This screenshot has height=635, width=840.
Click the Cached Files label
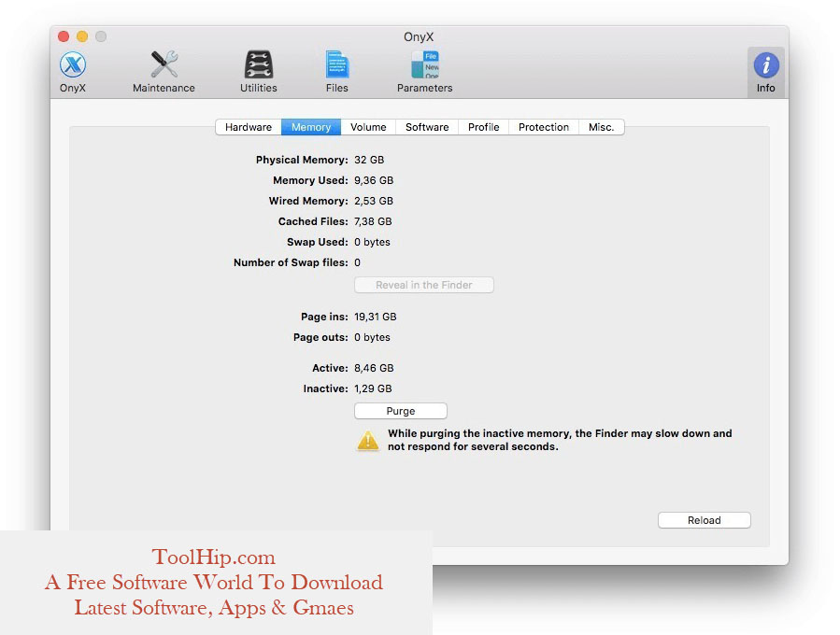point(313,221)
